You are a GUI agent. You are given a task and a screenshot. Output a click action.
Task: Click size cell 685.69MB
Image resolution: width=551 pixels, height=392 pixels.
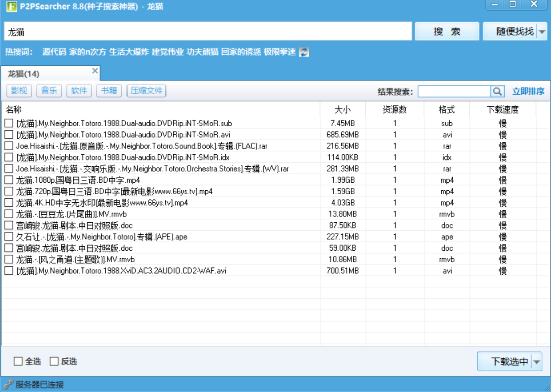tap(343, 135)
